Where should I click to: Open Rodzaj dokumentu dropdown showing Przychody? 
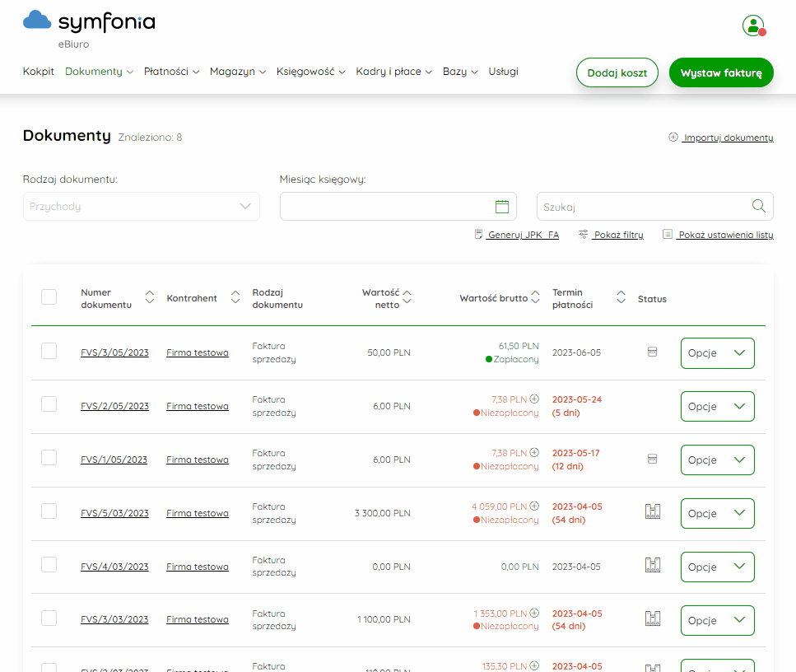pyautogui.click(x=141, y=206)
